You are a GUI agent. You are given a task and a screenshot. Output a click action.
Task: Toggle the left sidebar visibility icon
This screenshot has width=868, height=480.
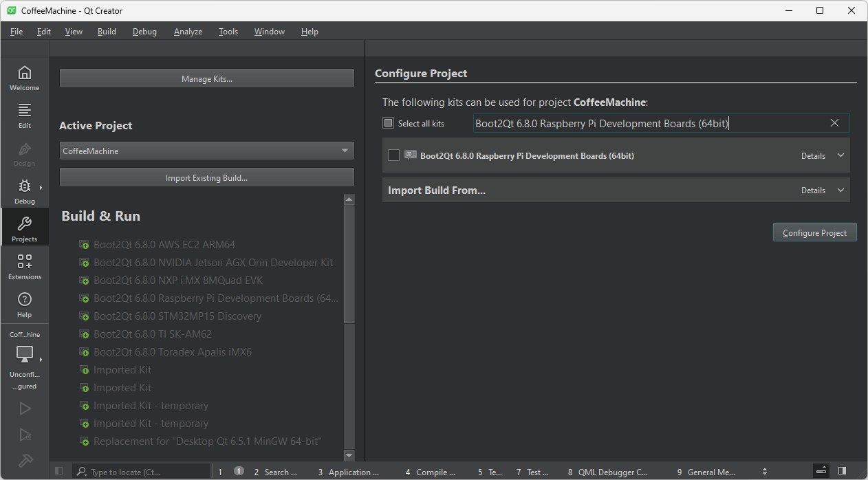pos(59,472)
